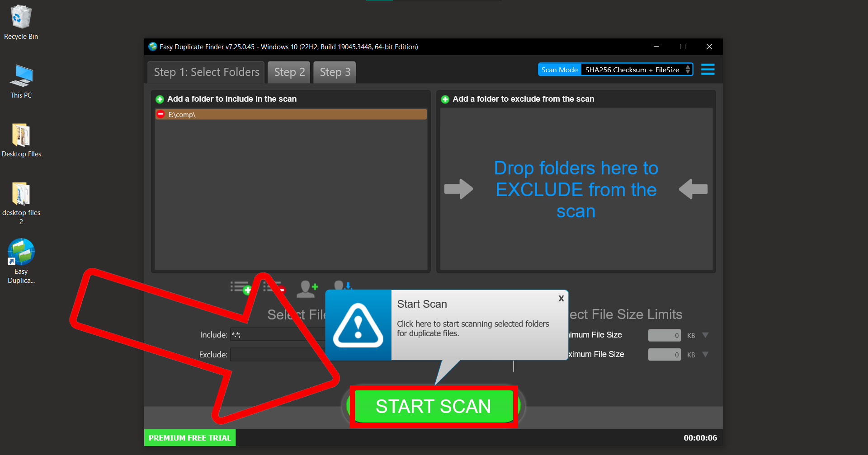Switch to the Step 2 tab

tap(288, 72)
